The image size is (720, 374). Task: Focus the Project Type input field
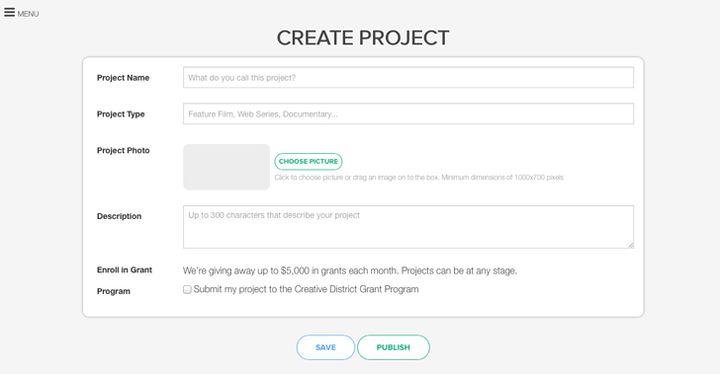click(408, 113)
